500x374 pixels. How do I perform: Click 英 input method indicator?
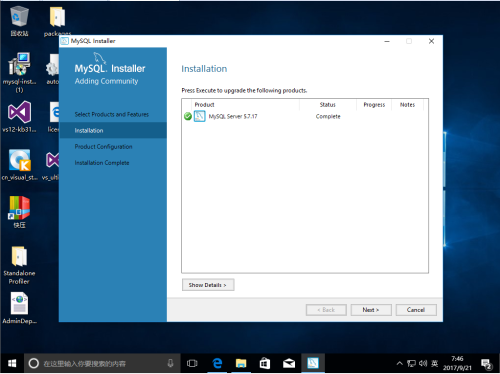pyautogui.click(x=435, y=363)
